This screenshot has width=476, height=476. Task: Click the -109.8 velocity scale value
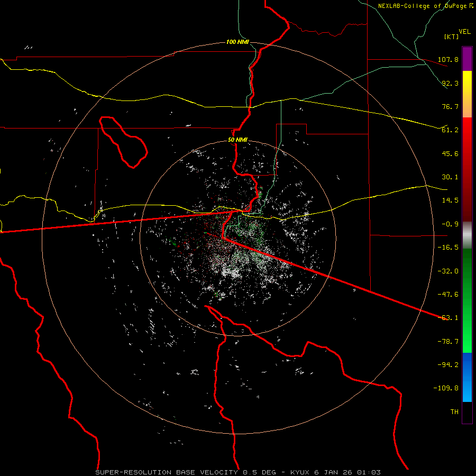pos(446,388)
